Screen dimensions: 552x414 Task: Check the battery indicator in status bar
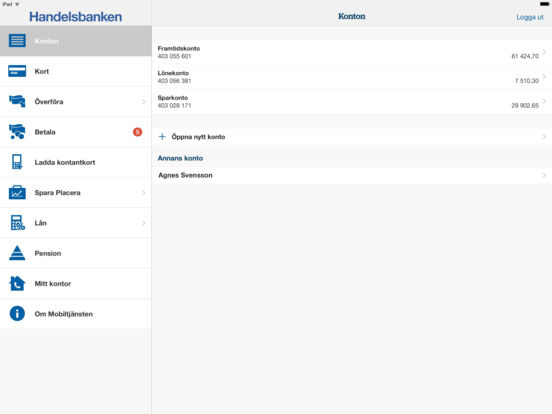click(x=544, y=4)
